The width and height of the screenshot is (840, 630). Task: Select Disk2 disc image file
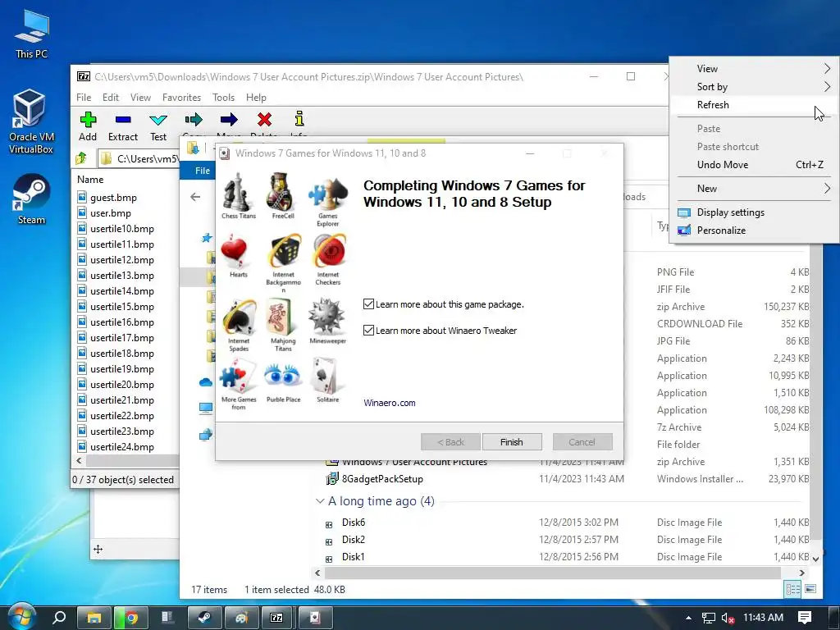click(x=353, y=540)
